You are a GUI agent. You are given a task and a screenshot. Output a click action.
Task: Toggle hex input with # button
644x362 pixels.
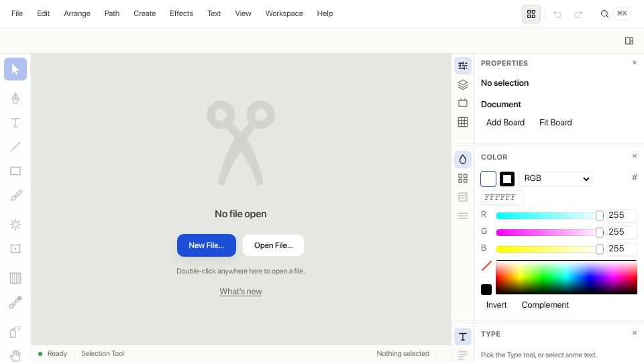(x=635, y=177)
